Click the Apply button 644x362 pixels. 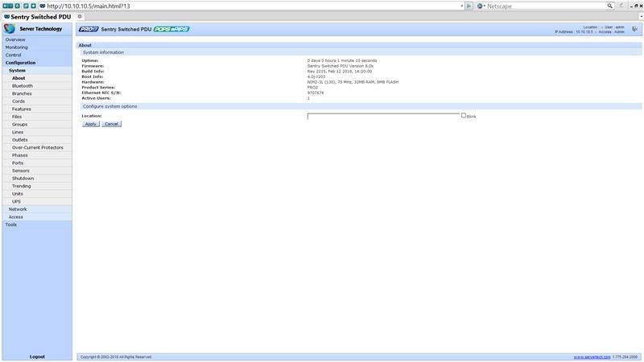91,124
